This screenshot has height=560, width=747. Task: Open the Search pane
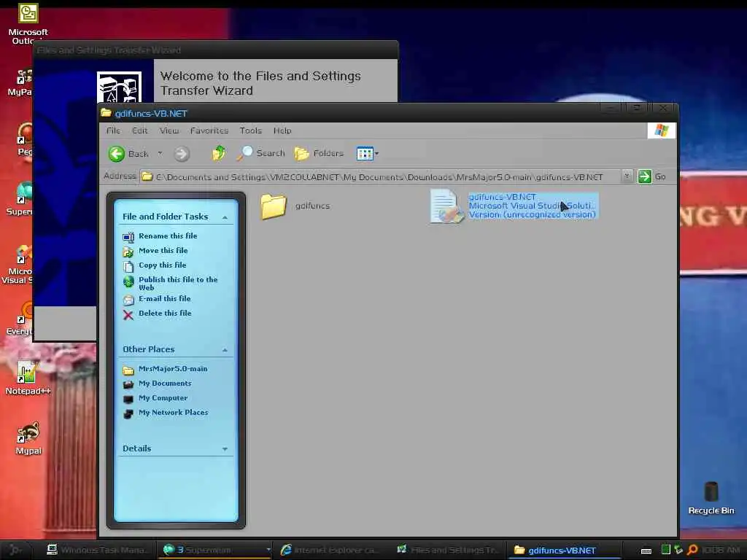(x=261, y=153)
